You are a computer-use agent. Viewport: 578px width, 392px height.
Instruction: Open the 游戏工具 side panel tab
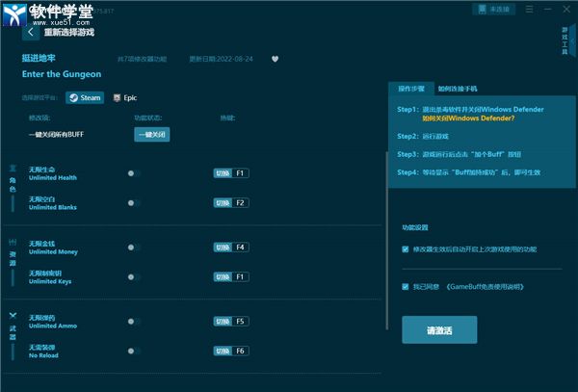coord(565,42)
